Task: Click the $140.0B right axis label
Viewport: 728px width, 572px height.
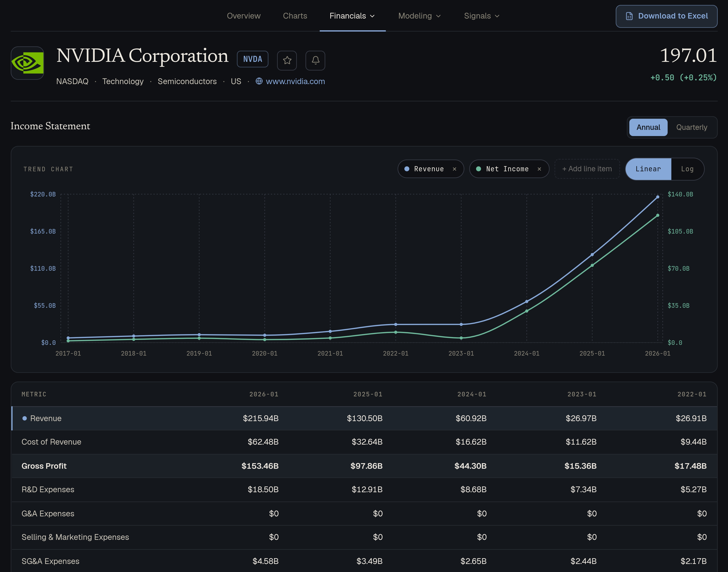Action: coord(680,194)
